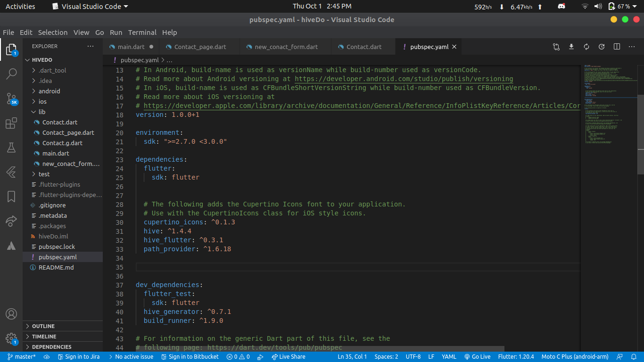Open errors and warnings count in status bar
This screenshot has height=362, width=644.
tap(238, 357)
